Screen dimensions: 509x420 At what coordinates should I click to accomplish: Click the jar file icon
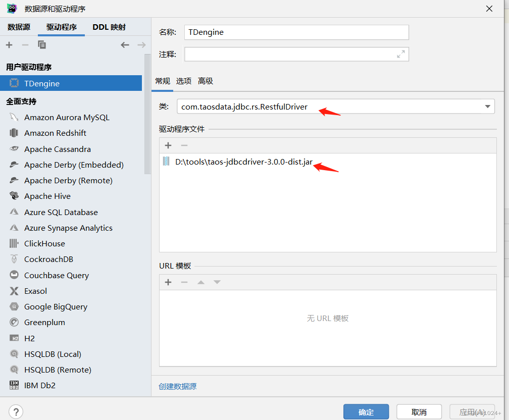tap(166, 162)
